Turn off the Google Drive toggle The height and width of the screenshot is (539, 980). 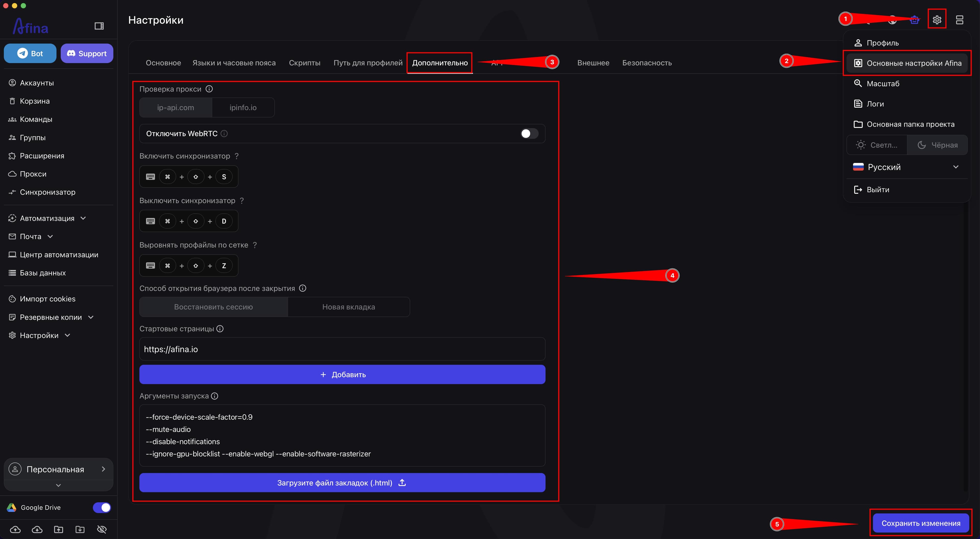102,507
